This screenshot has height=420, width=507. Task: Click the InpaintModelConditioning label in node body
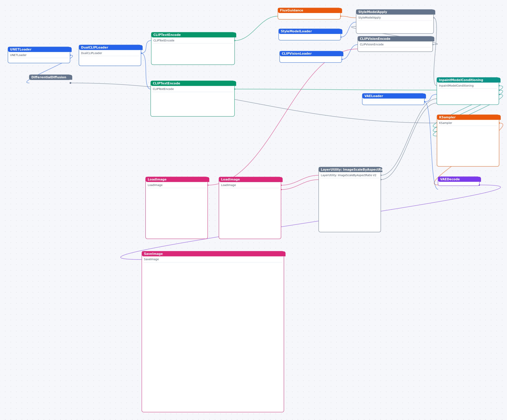pos(456,86)
